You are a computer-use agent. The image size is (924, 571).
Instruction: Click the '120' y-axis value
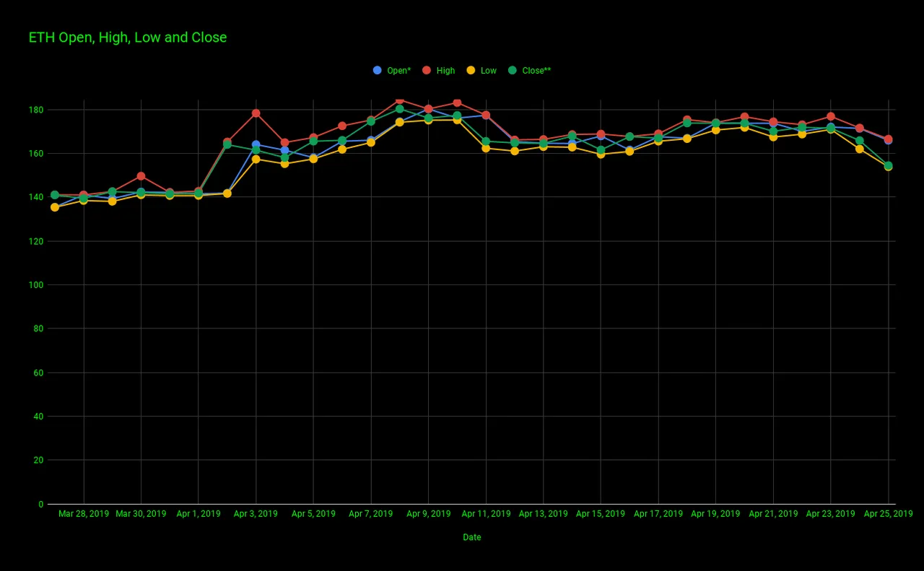tap(36, 241)
